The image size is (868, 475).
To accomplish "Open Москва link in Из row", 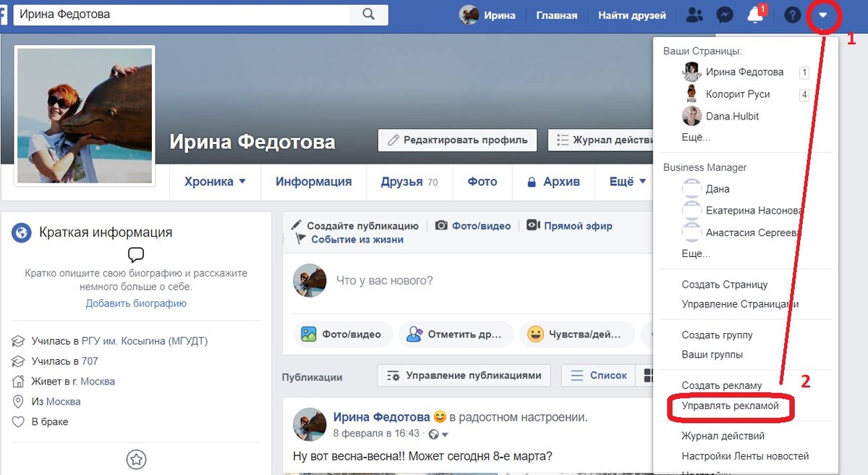I will click(64, 402).
